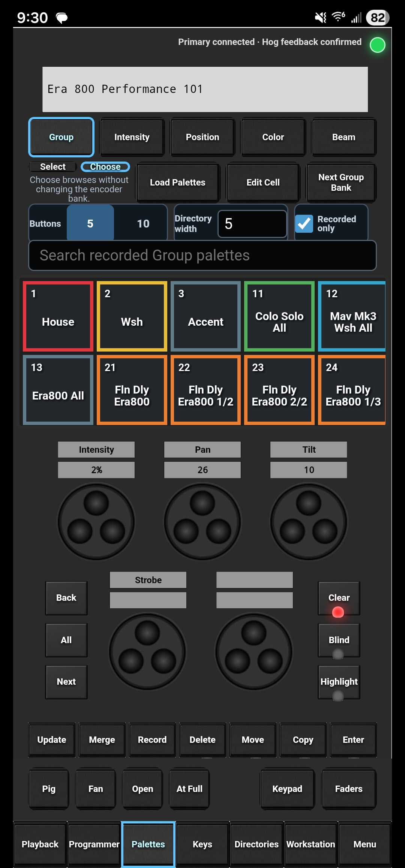The image size is (405, 868).
Task: Choose the Select mode option
Action: pyautogui.click(x=53, y=167)
